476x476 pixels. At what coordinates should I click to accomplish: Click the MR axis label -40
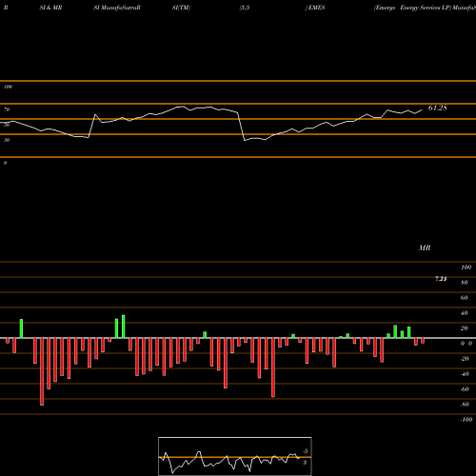[465, 374]
